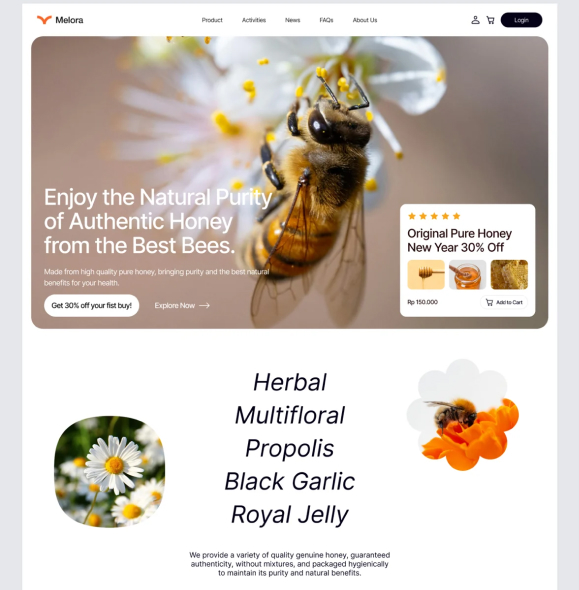Image resolution: width=579 pixels, height=590 pixels.
Task: Click the five-star rating on product card
Action: tap(434, 216)
